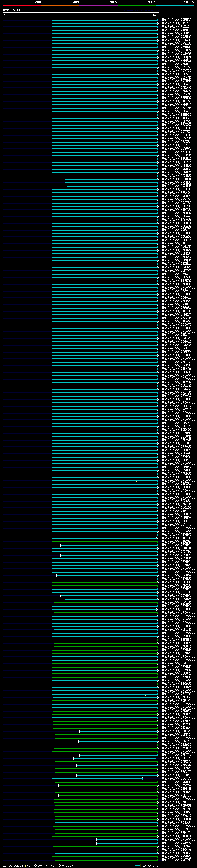Select hit label UniRef100_Q4UAJ4
Image resolution: width=197 pixels, height=868 pixels.
(x=176, y=836)
